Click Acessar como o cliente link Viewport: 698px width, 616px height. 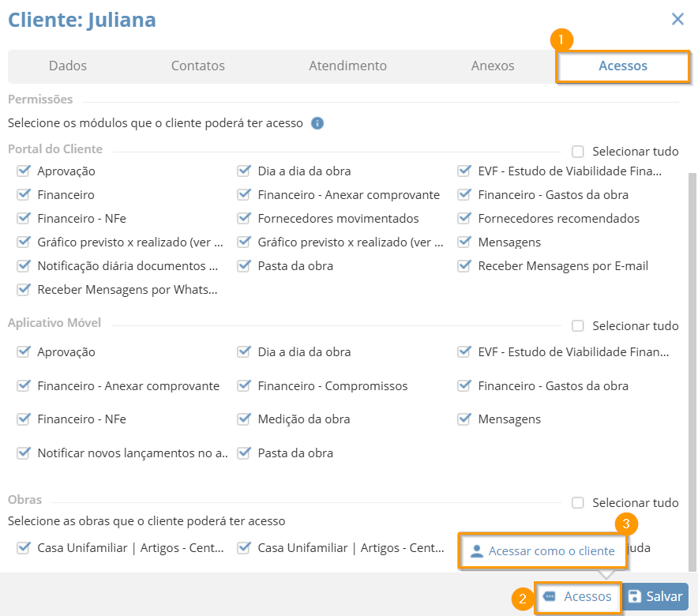click(x=551, y=551)
